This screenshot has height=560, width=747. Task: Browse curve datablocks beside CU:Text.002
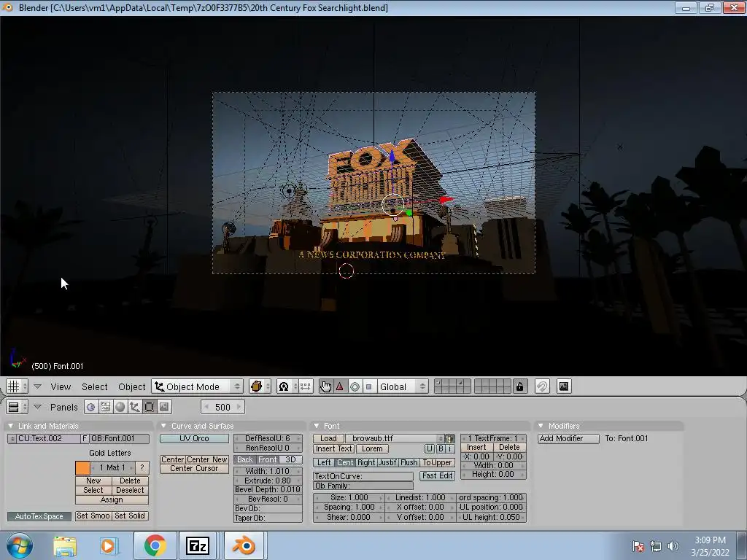pyautogui.click(x=12, y=438)
